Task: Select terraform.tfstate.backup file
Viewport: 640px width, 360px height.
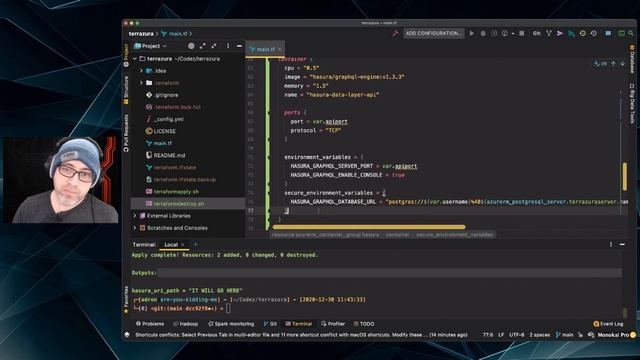Action: (181, 179)
